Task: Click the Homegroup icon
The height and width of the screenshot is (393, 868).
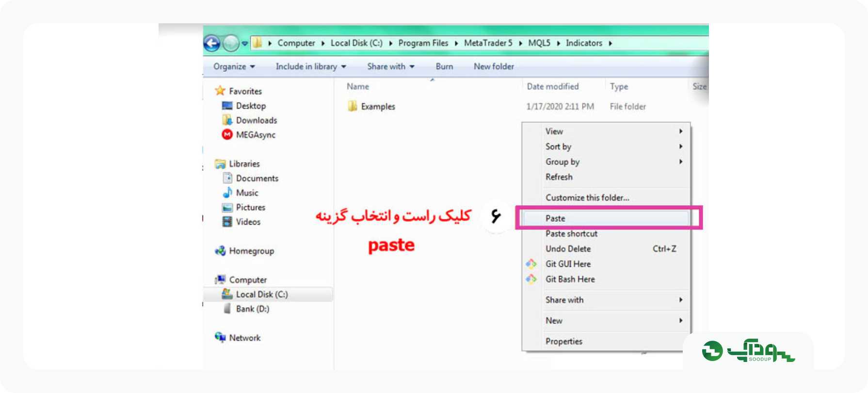Action: 220,251
